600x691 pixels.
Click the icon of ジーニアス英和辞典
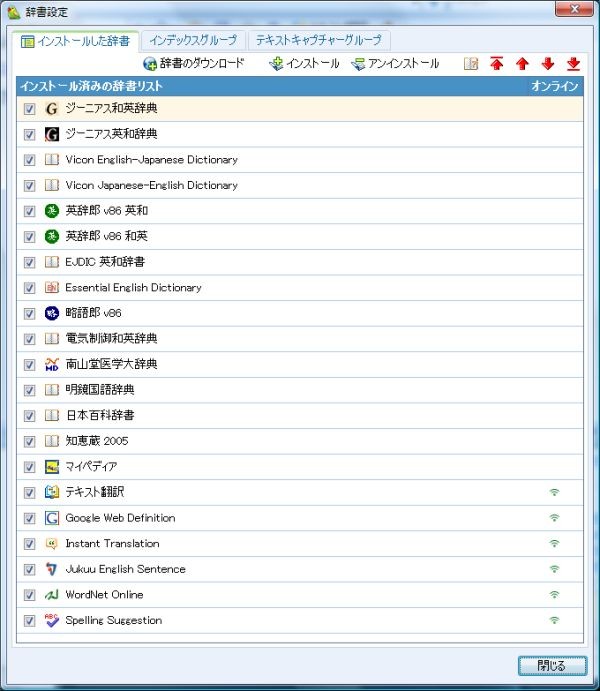coord(52,134)
